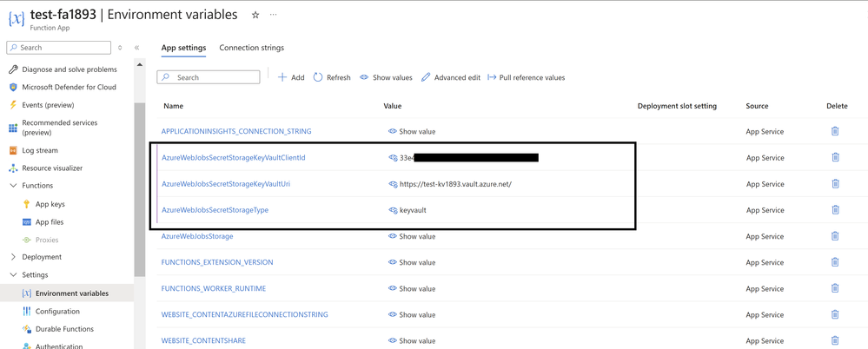Collapse the Functions section in the sidebar

(x=13, y=185)
